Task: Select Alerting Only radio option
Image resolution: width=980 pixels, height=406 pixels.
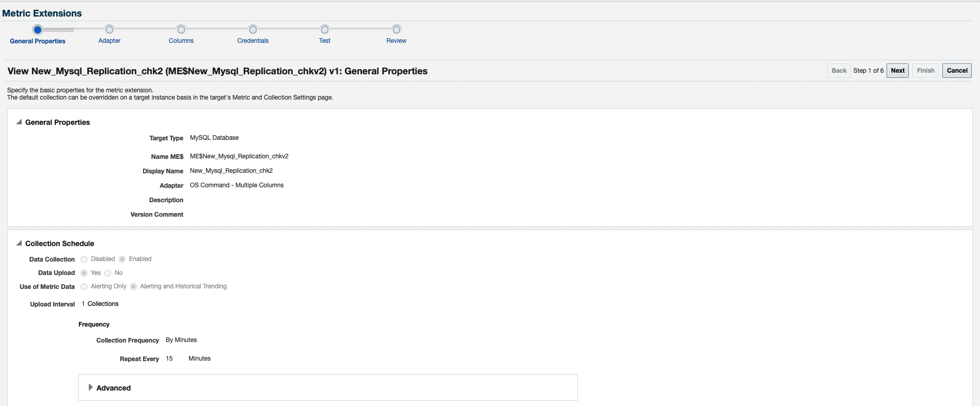Action: point(84,287)
